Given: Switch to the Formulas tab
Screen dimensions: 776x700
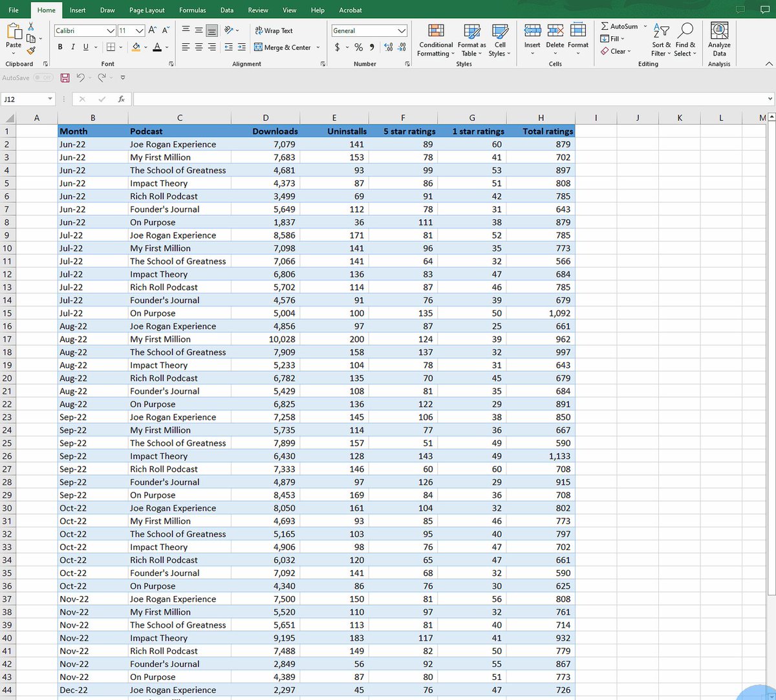Looking at the screenshot, I should (193, 10).
